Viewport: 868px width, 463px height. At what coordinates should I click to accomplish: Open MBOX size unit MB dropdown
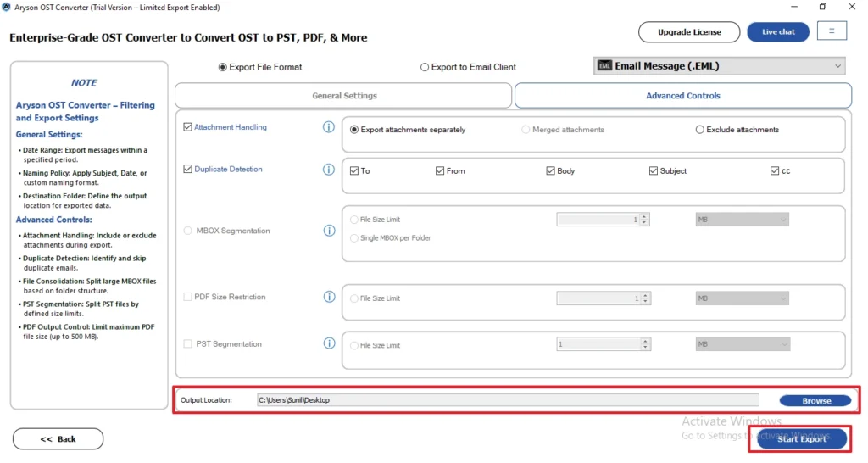pos(743,220)
